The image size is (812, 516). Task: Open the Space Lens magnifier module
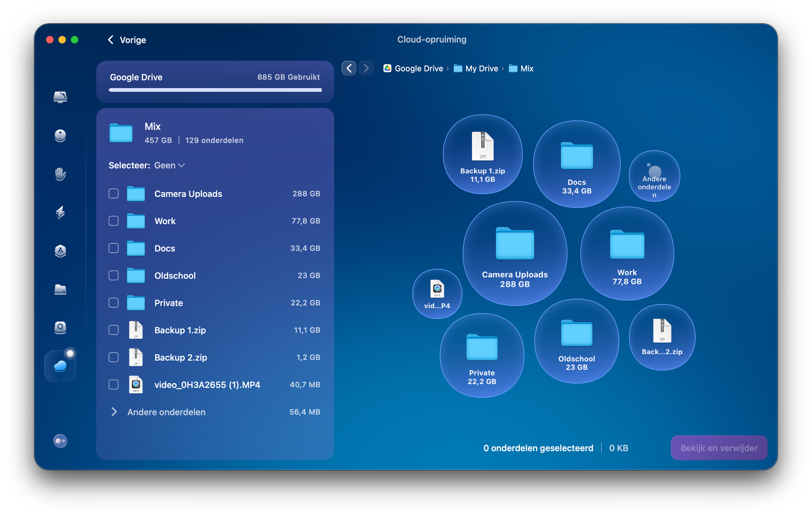click(x=60, y=328)
